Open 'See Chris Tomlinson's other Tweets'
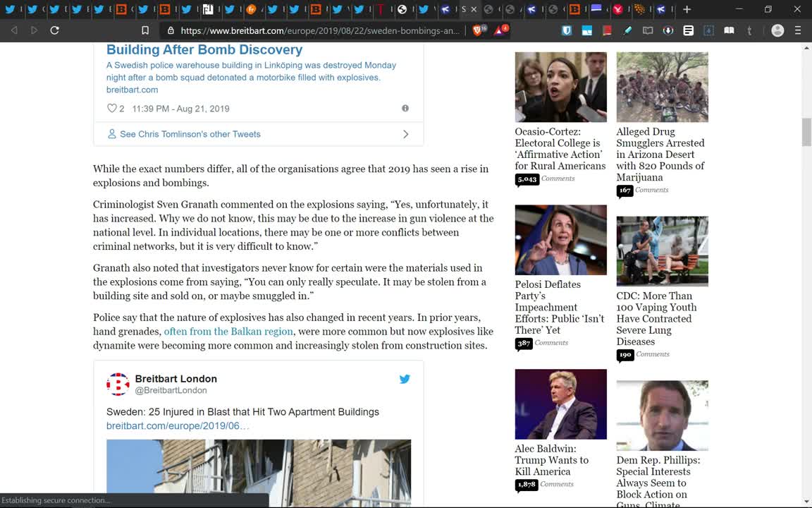 [x=190, y=134]
